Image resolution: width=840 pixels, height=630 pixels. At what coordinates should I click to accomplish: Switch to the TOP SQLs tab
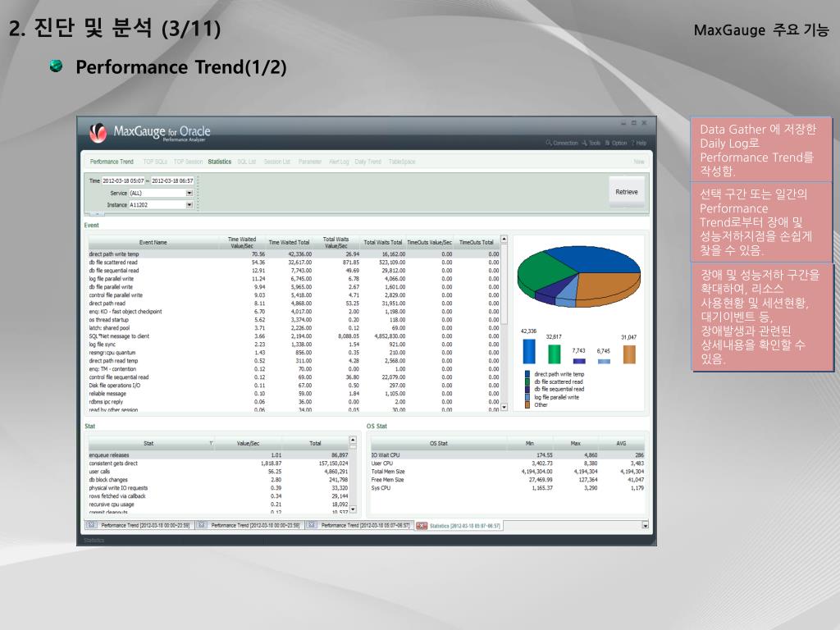[x=155, y=162]
